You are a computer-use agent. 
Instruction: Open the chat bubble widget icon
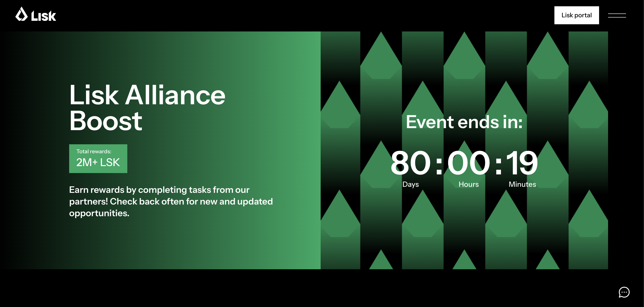tap(624, 292)
